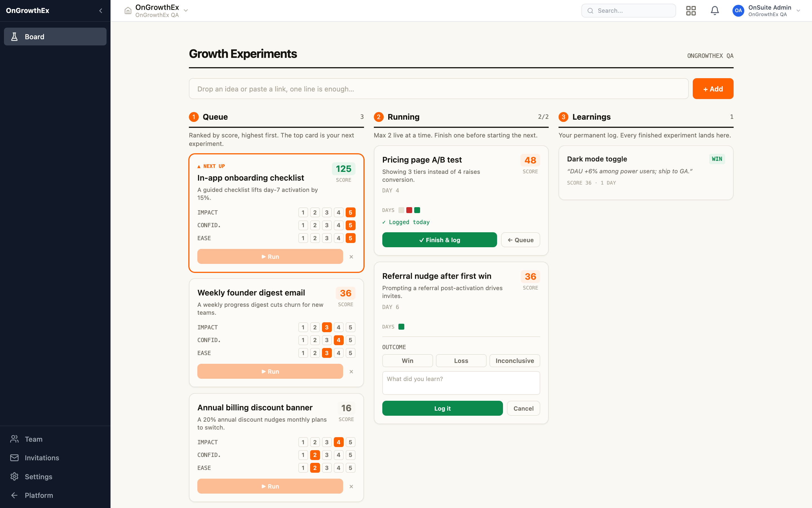Set In-app onboarding Ease to 1
This screenshot has height=508, width=812.
303,238
